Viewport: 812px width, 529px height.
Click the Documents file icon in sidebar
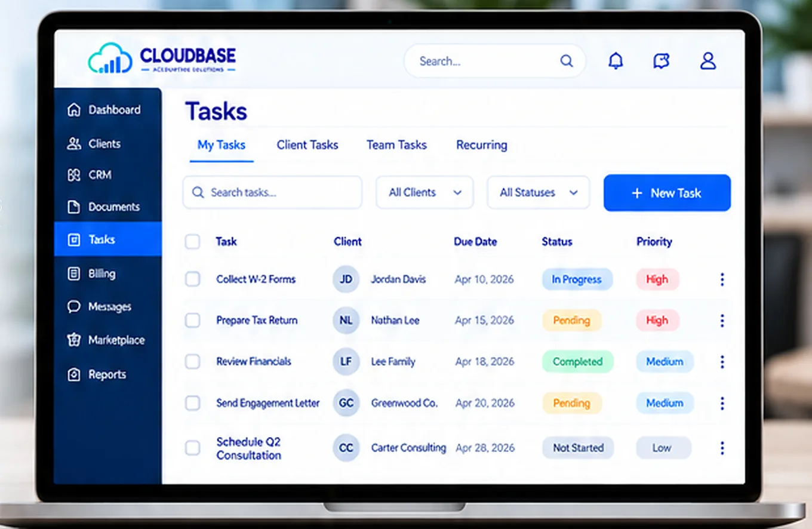coord(74,207)
